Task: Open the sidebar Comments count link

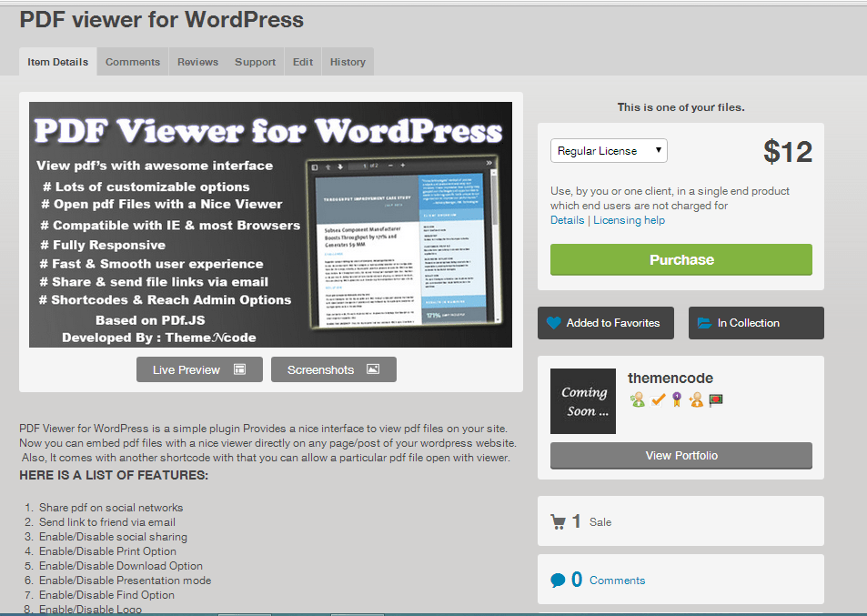Action: tap(617, 580)
